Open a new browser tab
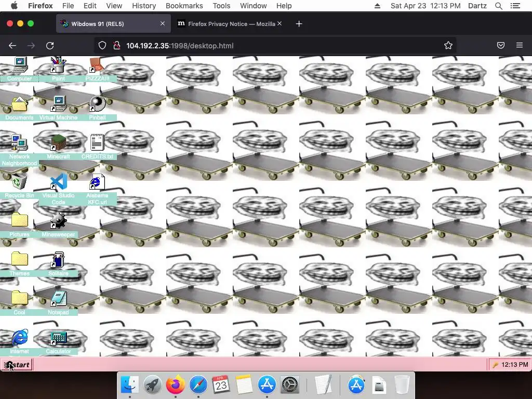 click(x=299, y=24)
